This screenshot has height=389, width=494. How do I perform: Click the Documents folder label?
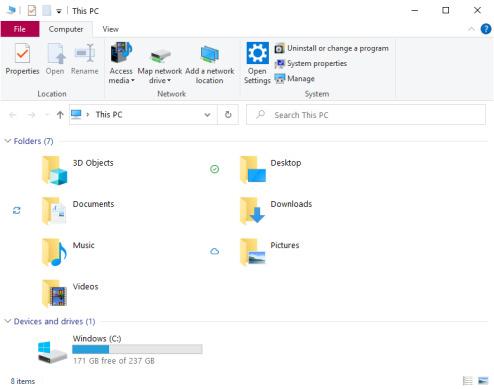[x=93, y=204]
